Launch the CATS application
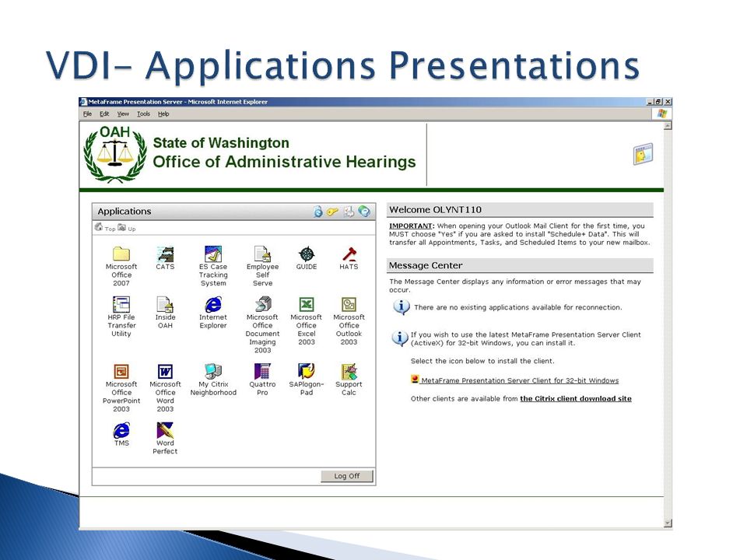The width and height of the screenshot is (747, 560). pos(165,255)
